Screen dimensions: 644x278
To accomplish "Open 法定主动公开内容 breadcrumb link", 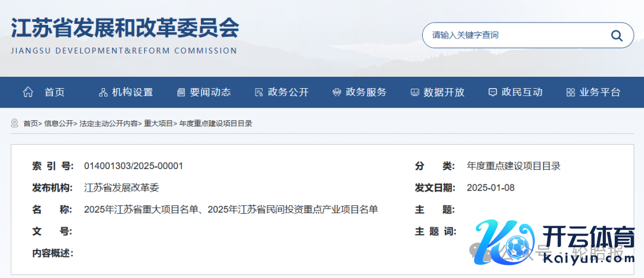I will click(x=109, y=124).
